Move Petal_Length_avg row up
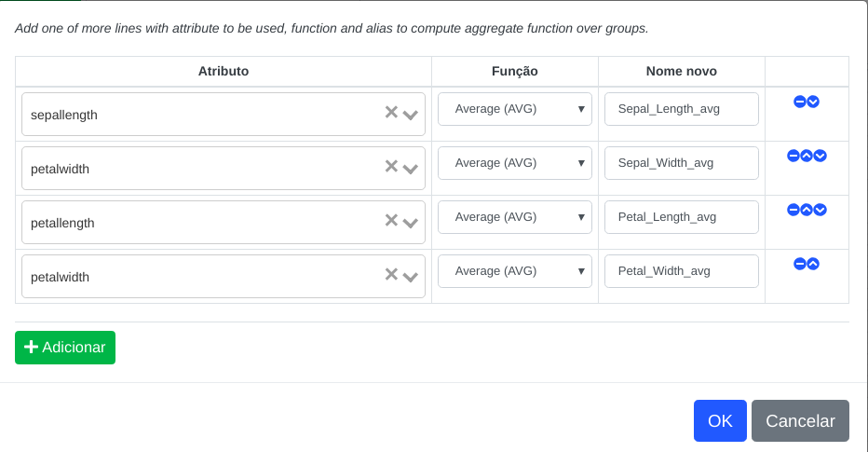This screenshot has height=452, width=868. [x=807, y=210]
